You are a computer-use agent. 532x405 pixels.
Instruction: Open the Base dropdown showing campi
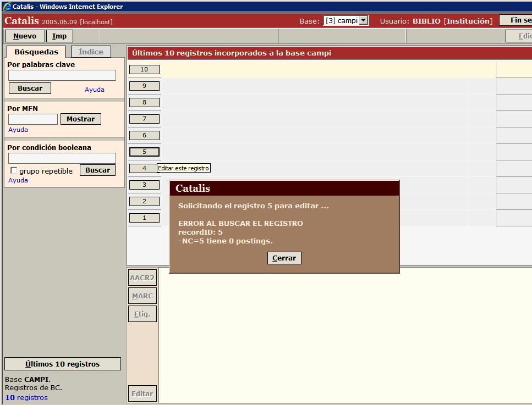345,21
